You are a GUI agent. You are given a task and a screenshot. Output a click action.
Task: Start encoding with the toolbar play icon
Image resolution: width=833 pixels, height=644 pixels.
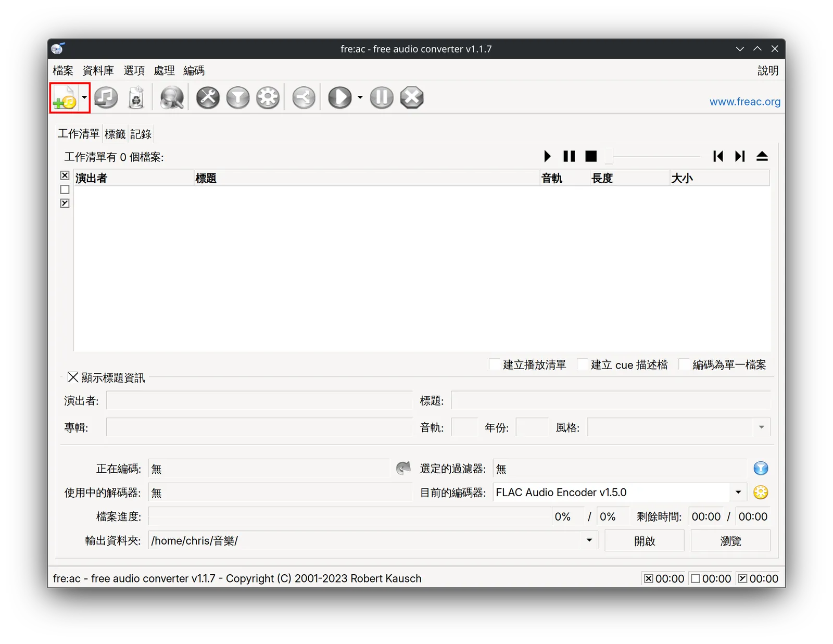pos(340,98)
